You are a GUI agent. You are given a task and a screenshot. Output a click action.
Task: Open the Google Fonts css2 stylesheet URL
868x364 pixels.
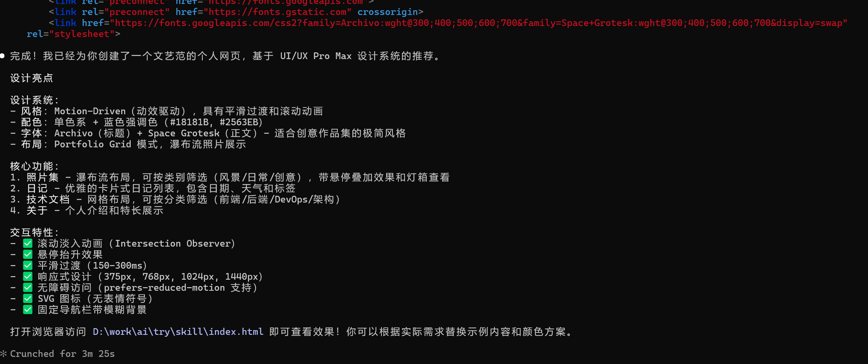pyautogui.click(x=478, y=23)
